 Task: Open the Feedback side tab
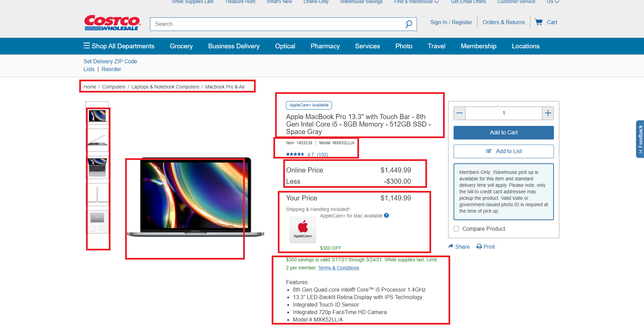click(x=640, y=139)
